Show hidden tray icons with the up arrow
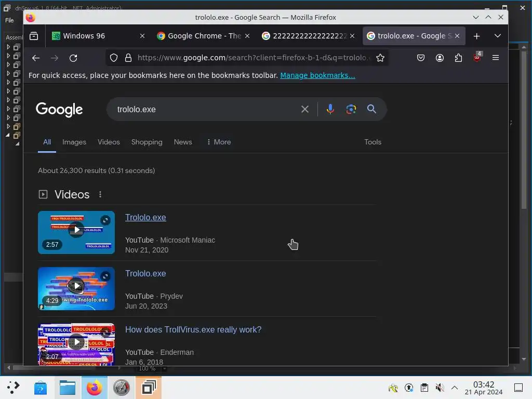 (455, 388)
